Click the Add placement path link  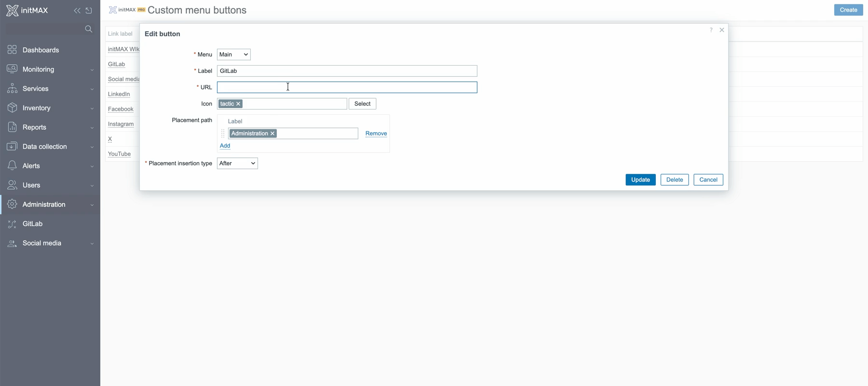coord(225,146)
